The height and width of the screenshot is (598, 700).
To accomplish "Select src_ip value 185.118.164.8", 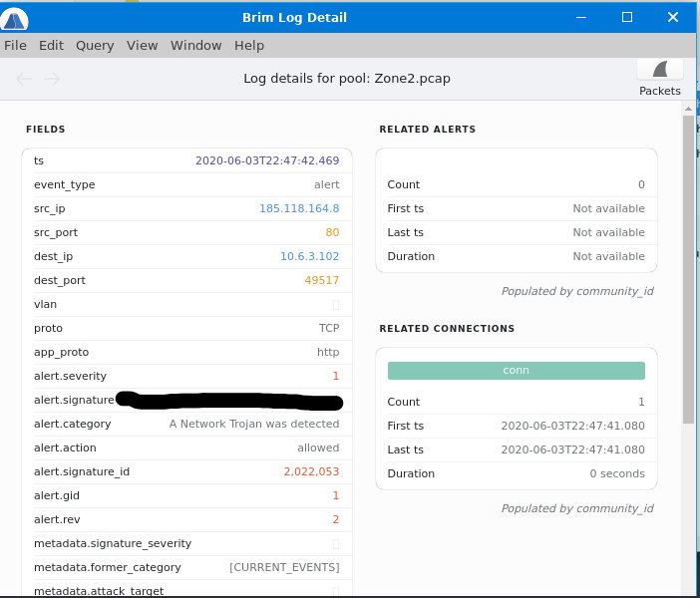I will coord(299,208).
